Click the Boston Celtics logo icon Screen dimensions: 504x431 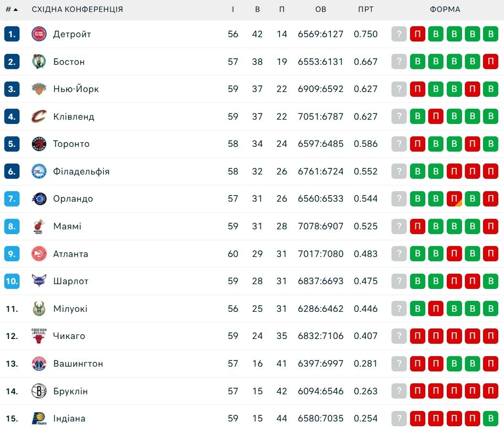coord(39,62)
